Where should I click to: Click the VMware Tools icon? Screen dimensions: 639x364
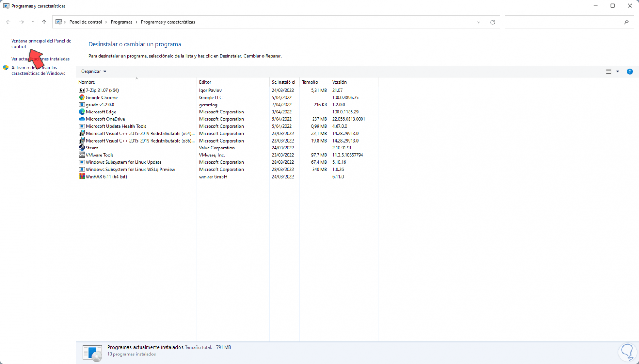coord(82,155)
